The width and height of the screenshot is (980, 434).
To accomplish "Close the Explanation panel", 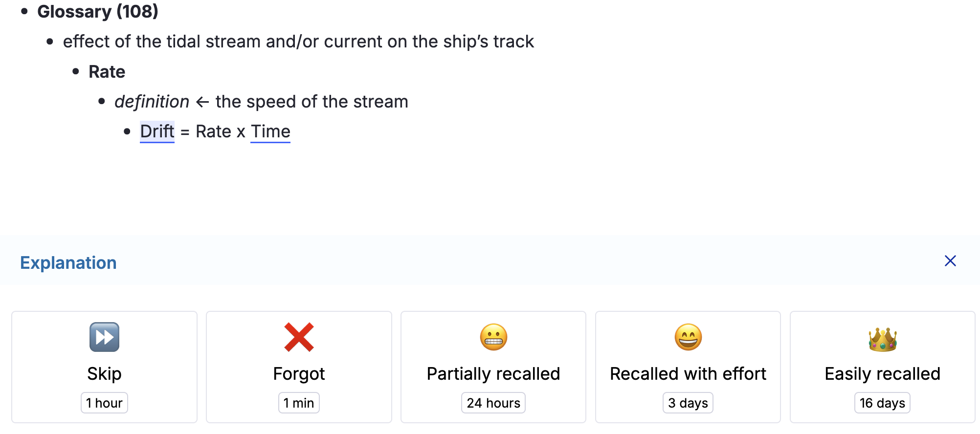I will pyautogui.click(x=950, y=261).
